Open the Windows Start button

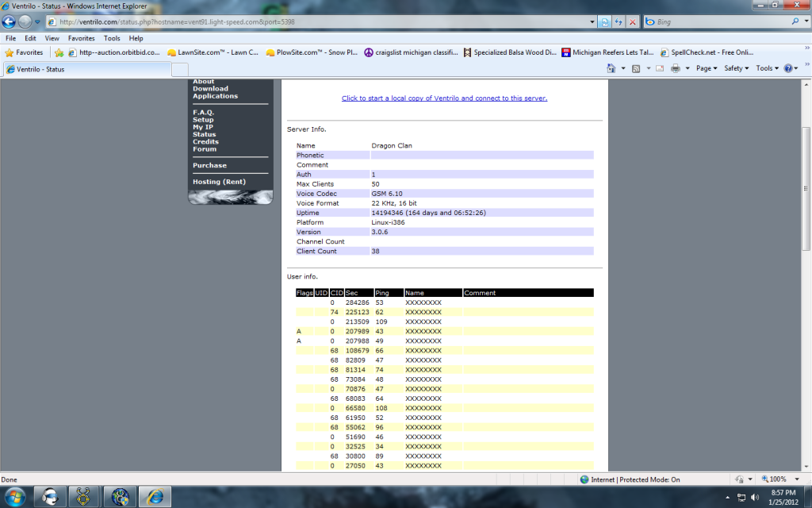pos(14,497)
